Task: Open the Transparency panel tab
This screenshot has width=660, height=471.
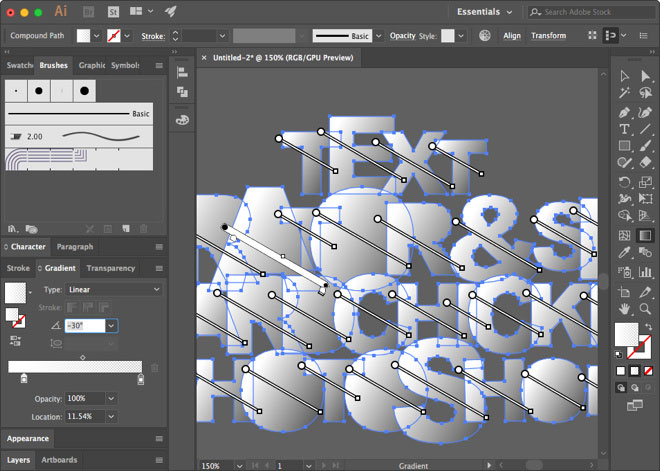Action: tap(111, 268)
